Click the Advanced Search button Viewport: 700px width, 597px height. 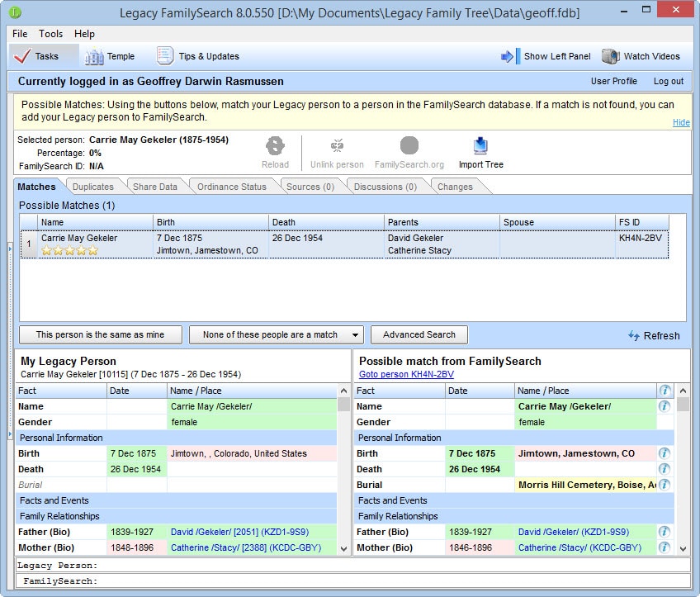(419, 334)
